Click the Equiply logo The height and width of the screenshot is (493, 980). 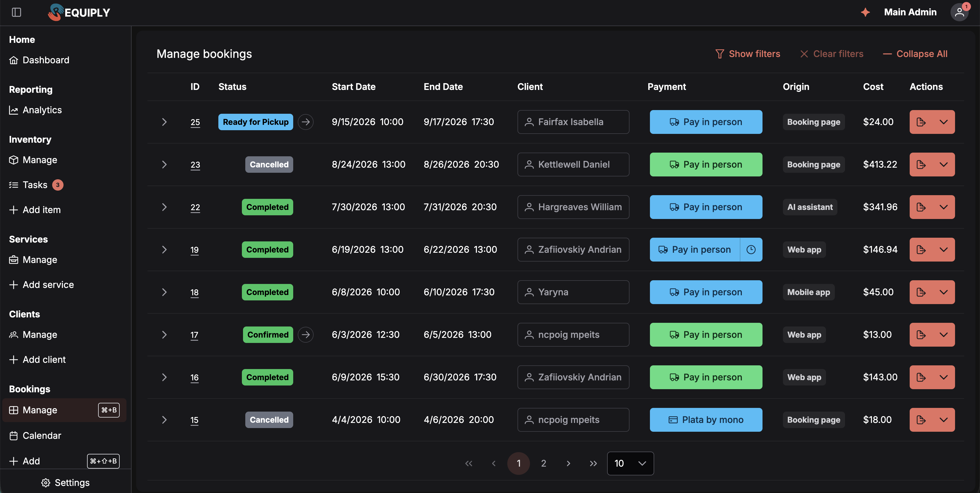coord(79,12)
